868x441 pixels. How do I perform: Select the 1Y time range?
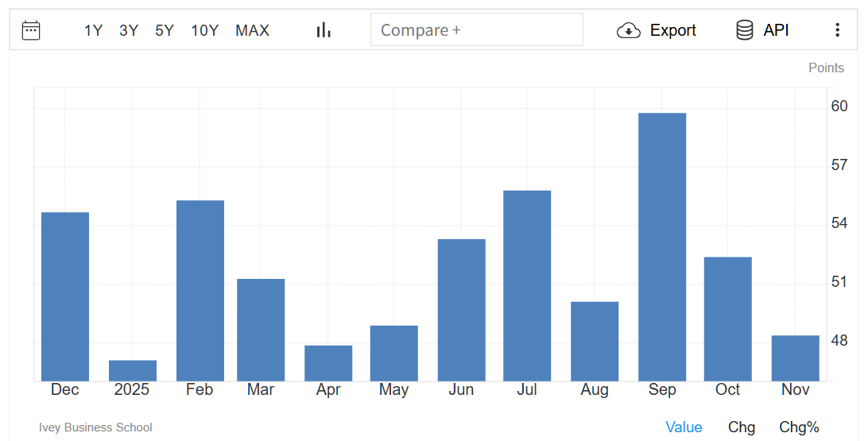[x=94, y=30]
